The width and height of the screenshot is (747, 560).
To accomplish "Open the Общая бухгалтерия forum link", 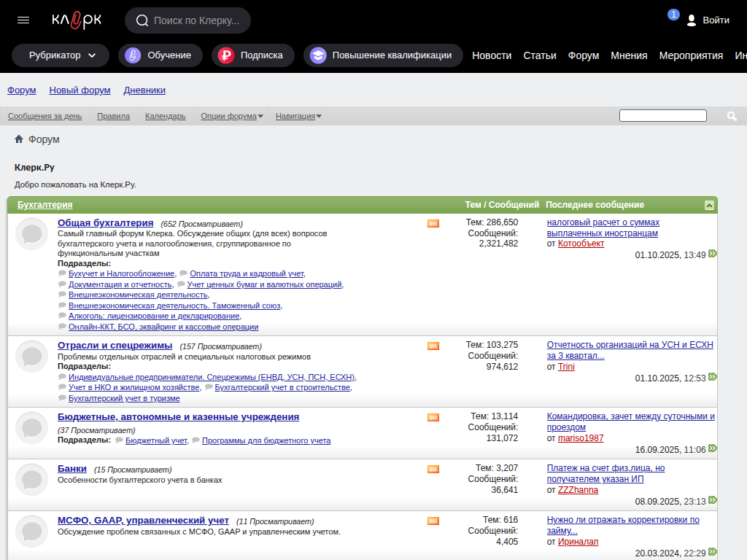I will tap(105, 223).
